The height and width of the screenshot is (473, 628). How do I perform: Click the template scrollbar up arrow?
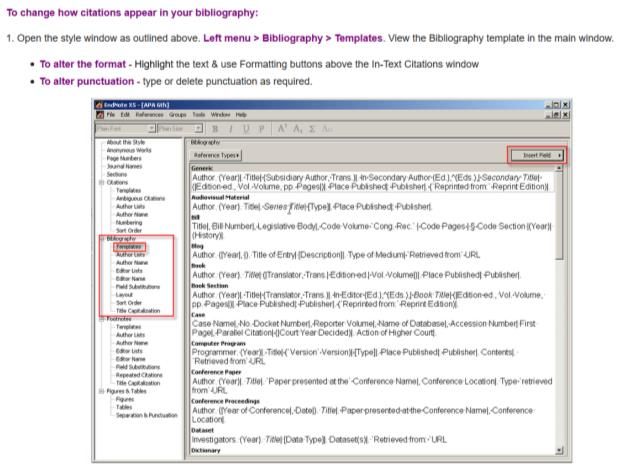pos(559,169)
